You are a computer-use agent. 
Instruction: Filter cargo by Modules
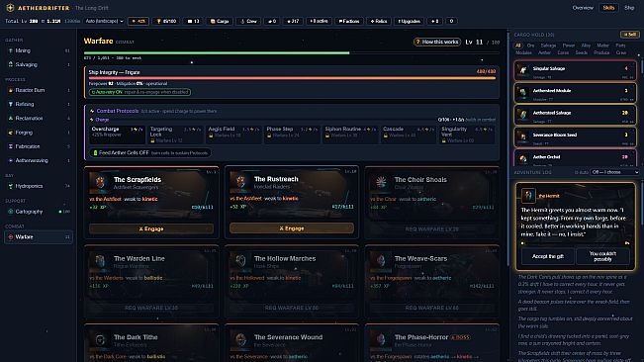coord(523,52)
